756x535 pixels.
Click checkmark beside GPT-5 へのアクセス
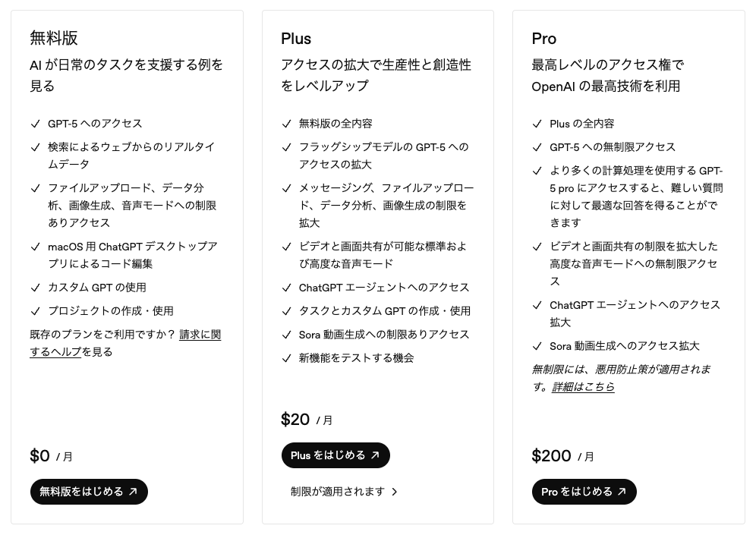point(35,124)
